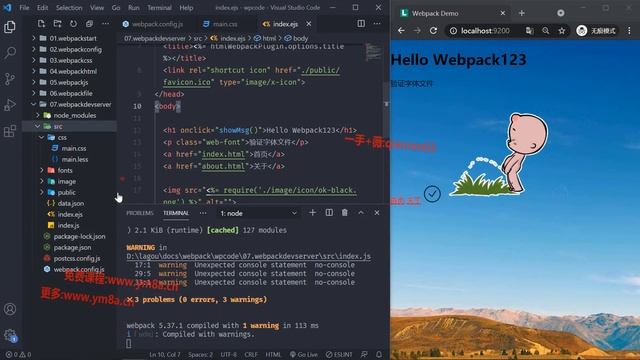Bookmark the page with star icon

tap(562, 31)
